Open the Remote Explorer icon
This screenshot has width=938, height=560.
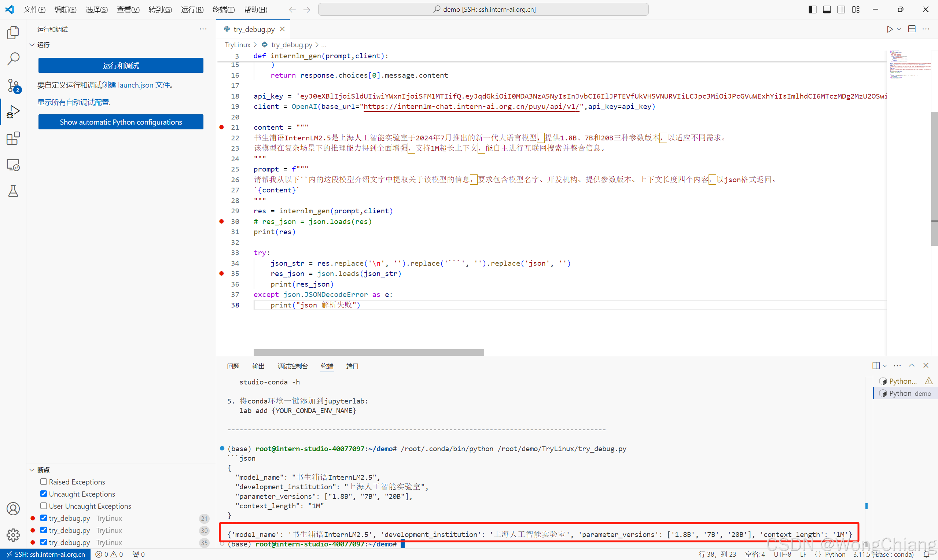point(13,165)
